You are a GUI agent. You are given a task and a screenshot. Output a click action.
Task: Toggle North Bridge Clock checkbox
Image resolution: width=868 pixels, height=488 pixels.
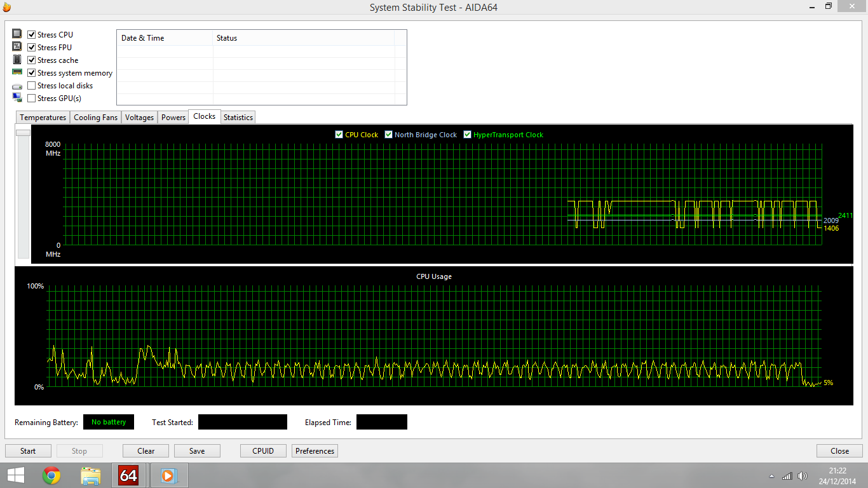389,135
